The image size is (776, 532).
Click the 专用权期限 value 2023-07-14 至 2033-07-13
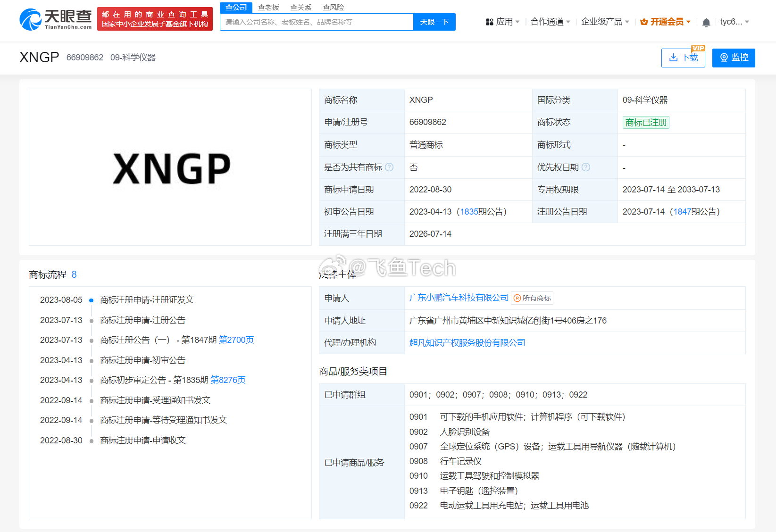tap(671, 190)
